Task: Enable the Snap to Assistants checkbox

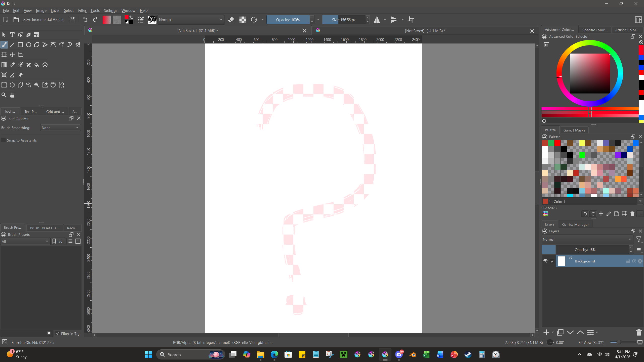Action: [4, 140]
